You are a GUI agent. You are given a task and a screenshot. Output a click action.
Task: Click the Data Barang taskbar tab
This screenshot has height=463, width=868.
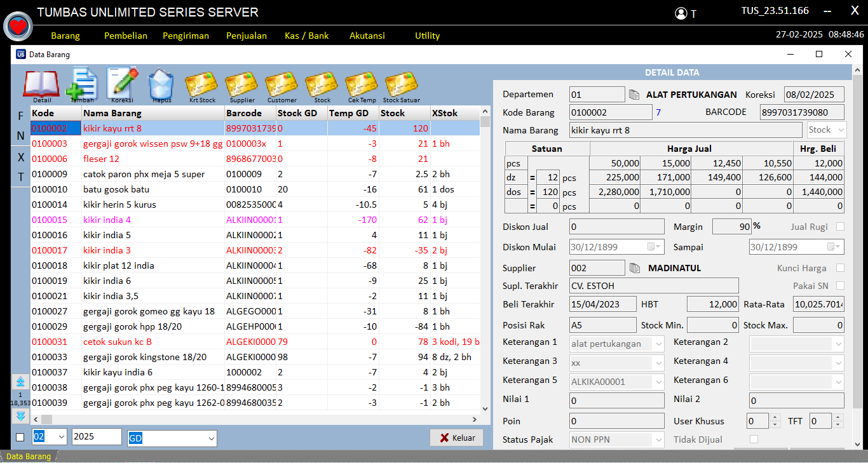(29, 457)
